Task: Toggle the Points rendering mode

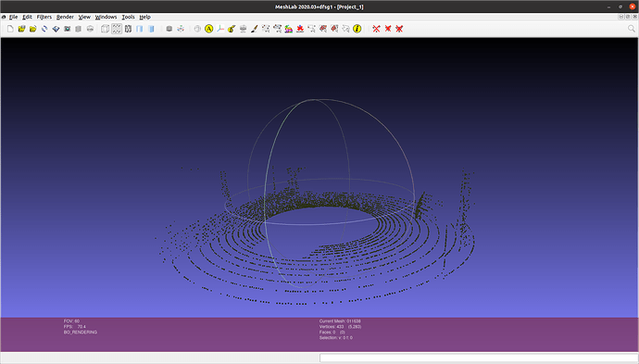Action: pos(117,29)
